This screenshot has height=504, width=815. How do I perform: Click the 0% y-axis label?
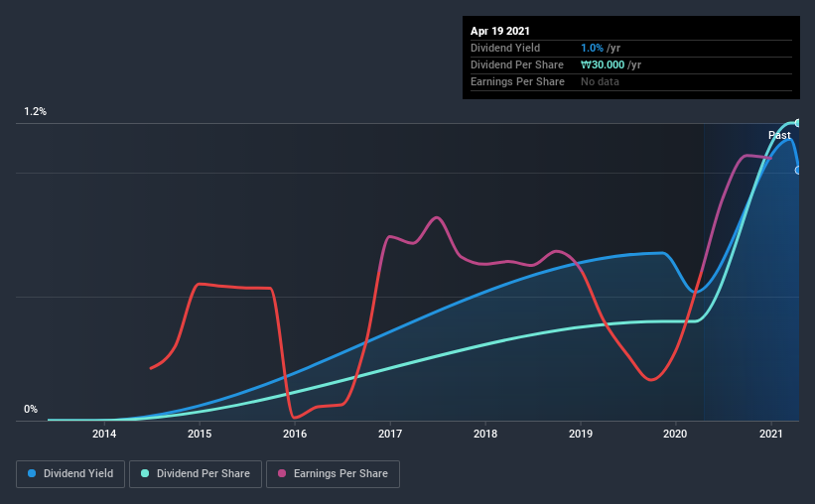click(31, 410)
